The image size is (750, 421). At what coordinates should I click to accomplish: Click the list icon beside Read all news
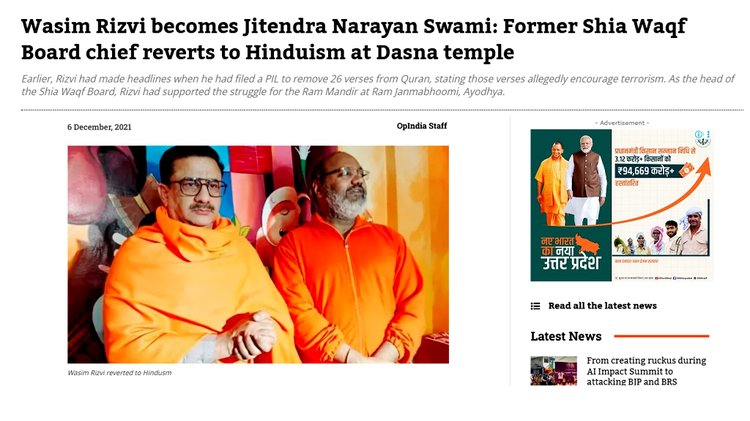click(x=535, y=306)
